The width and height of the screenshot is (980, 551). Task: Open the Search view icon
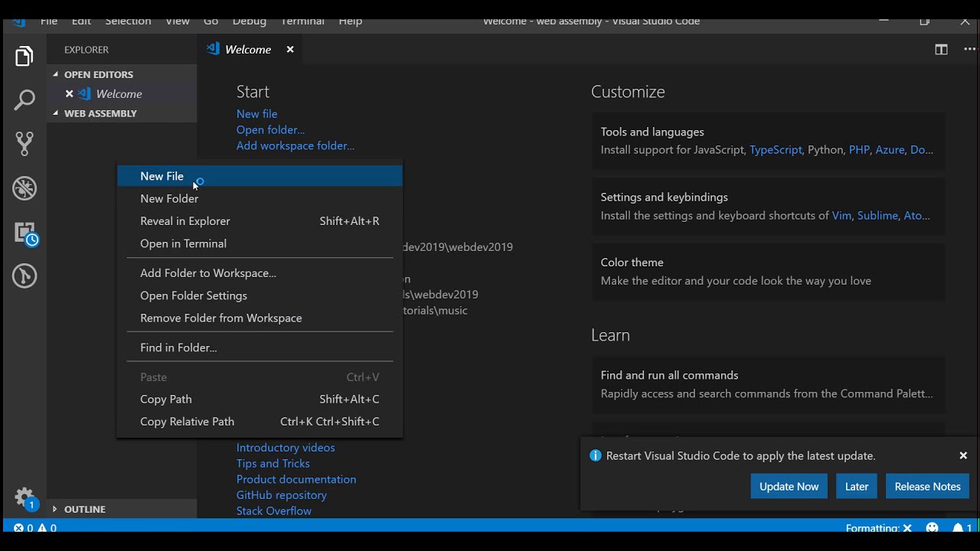point(24,100)
